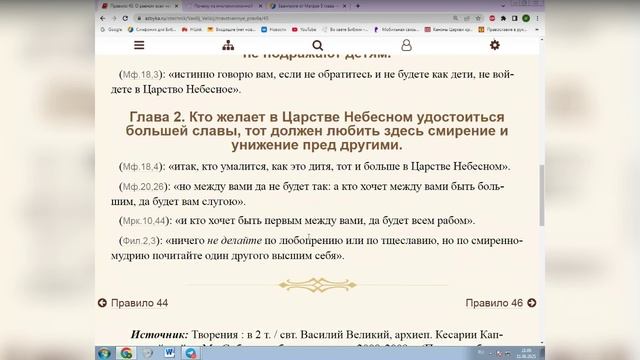The image size is (640, 360).
Task: Open Telegram from the taskbar
Action: click(191, 353)
